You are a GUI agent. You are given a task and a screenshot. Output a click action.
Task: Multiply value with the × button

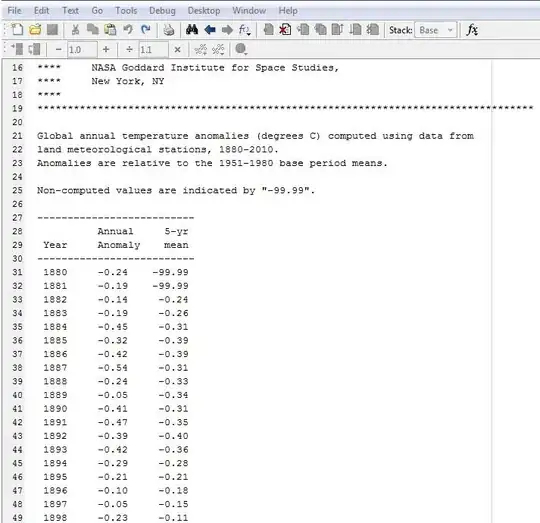coord(177,50)
